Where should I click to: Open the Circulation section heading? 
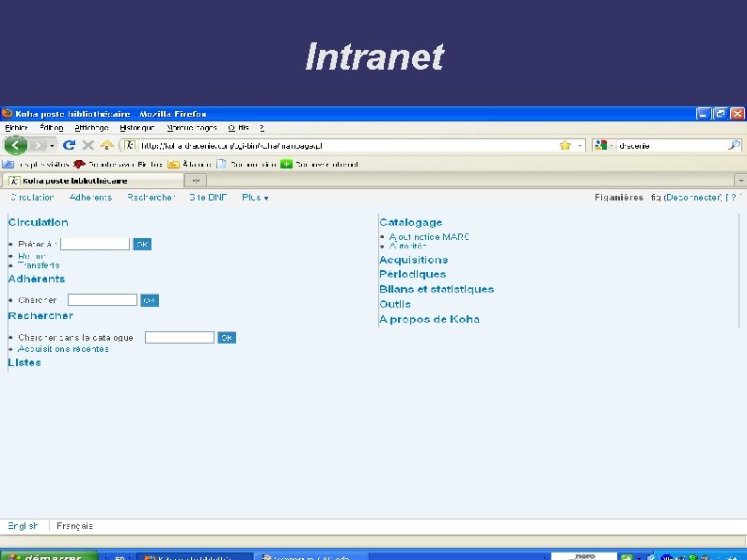coord(39,222)
